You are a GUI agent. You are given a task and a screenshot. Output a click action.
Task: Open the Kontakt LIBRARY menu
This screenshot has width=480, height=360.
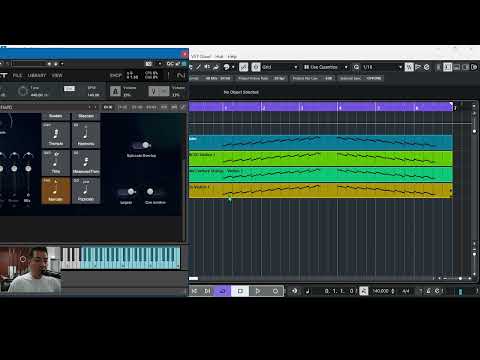[x=37, y=75]
